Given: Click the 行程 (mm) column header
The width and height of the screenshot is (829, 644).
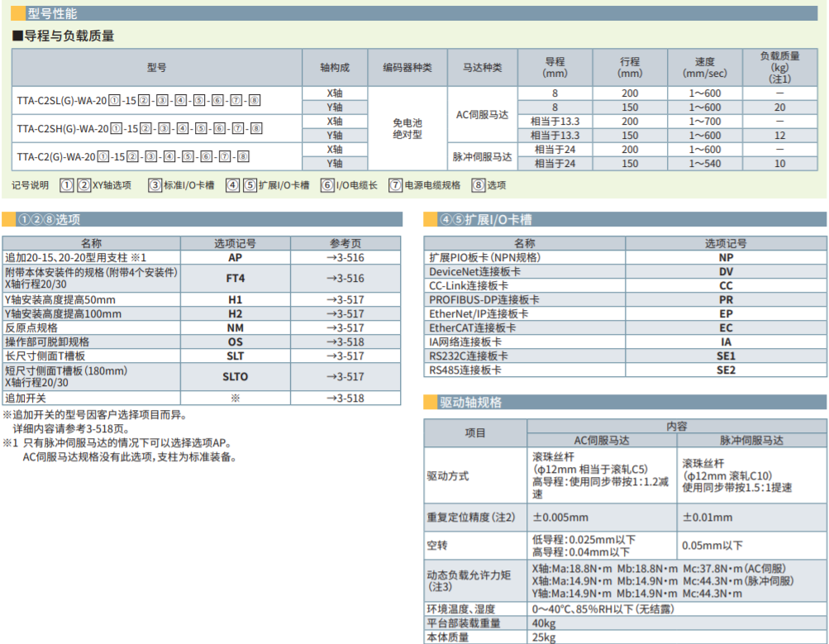Looking at the screenshot, I should tap(630, 68).
